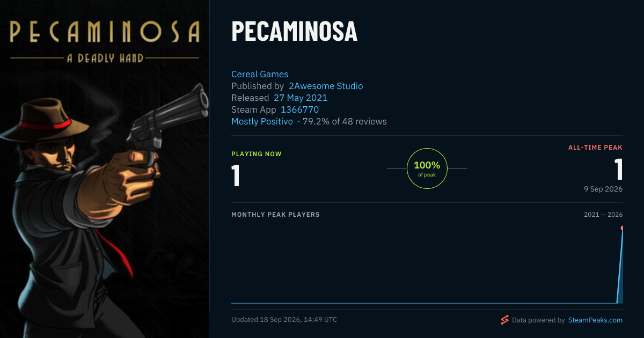Image resolution: width=644 pixels, height=338 pixels.
Task: Open the Cereal Games developer link
Action: (260, 74)
